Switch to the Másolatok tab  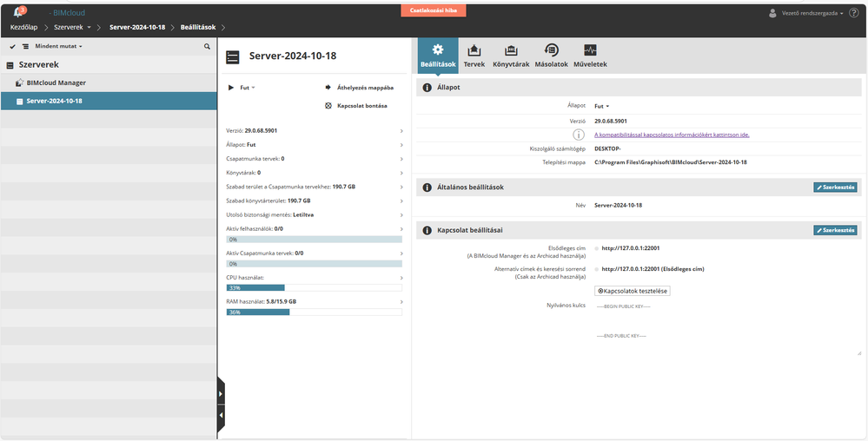[x=552, y=56]
